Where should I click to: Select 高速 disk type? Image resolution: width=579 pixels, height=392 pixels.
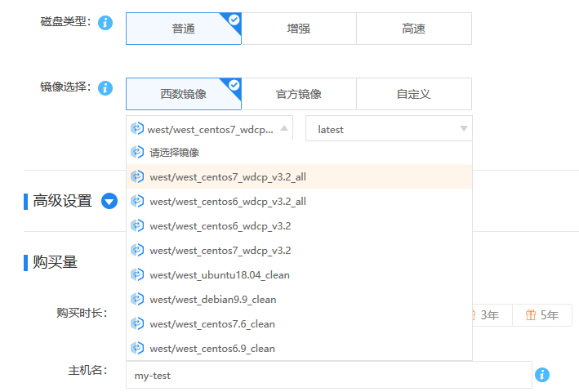(x=413, y=29)
